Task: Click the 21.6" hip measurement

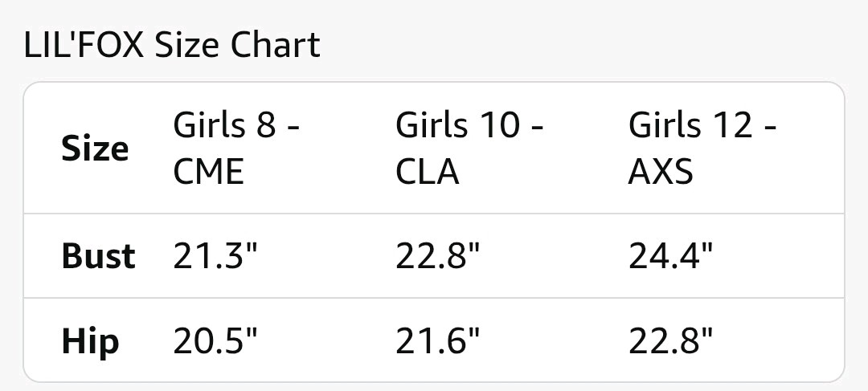Action: click(437, 342)
